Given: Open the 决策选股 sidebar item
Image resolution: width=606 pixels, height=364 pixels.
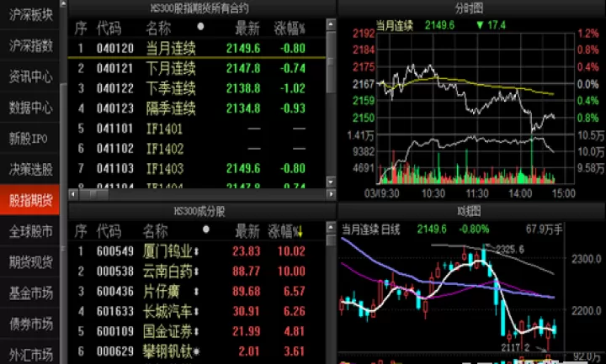Looking at the screenshot, I should tap(30, 169).
